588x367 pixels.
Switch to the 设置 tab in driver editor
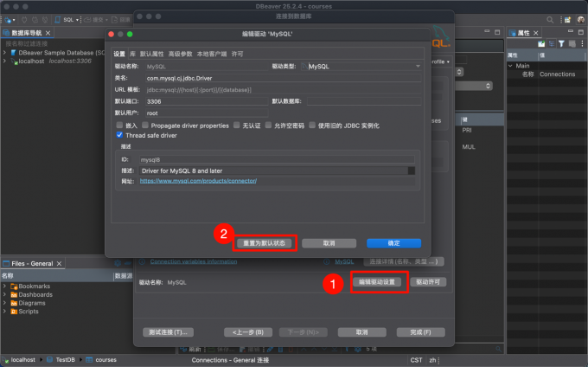pyautogui.click(x=119, y=54)
